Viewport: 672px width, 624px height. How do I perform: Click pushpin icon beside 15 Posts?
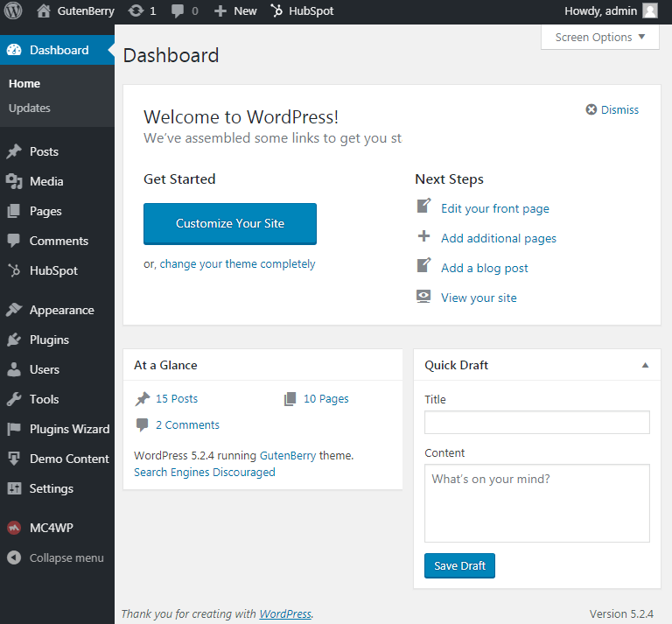point(143,398)
